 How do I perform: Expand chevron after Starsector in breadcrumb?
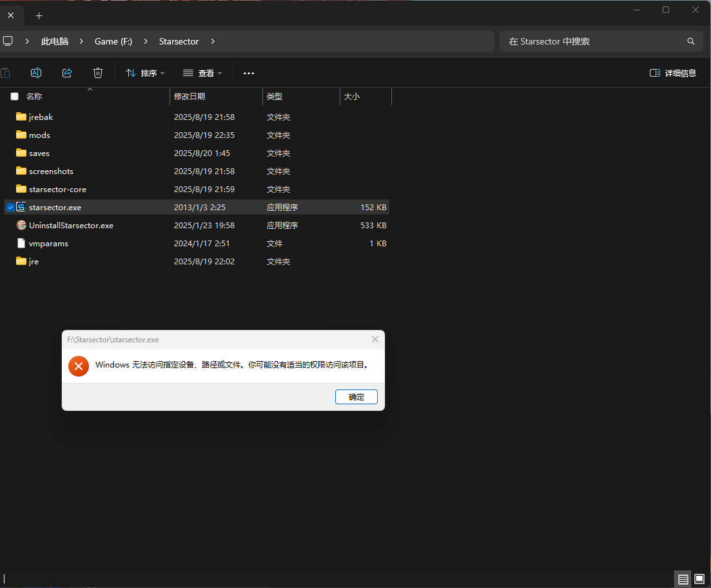(x=213, y=41)
